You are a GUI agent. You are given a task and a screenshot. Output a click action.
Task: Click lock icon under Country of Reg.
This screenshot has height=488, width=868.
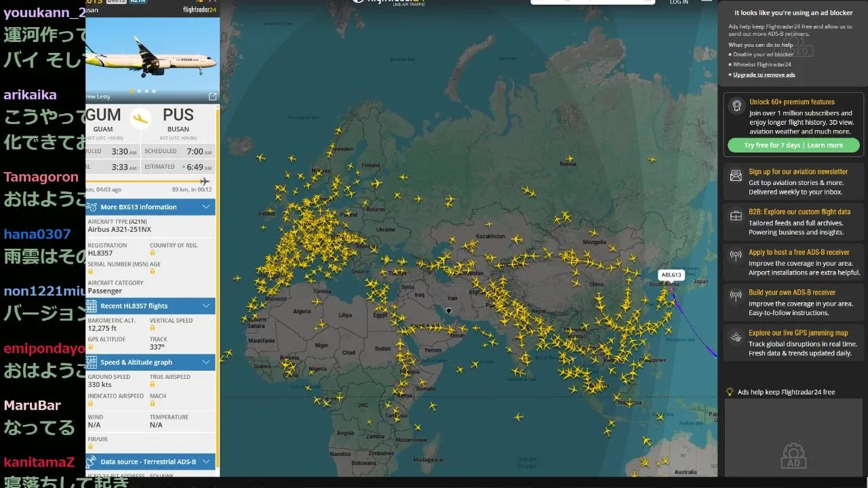coord(153,253)
